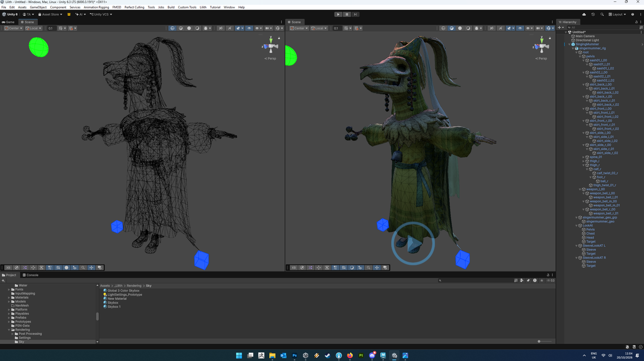
Task: Select the LightSettings_Prototype asset
Action: (x=124, y=295)
